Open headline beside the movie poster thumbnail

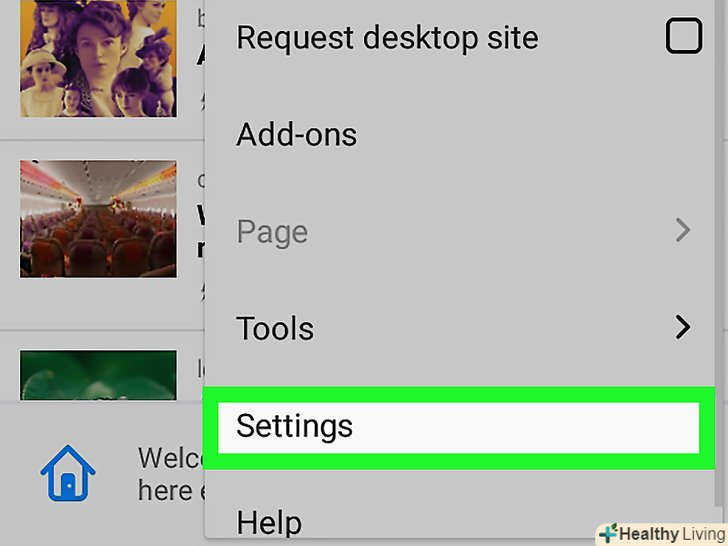point(200,55)
